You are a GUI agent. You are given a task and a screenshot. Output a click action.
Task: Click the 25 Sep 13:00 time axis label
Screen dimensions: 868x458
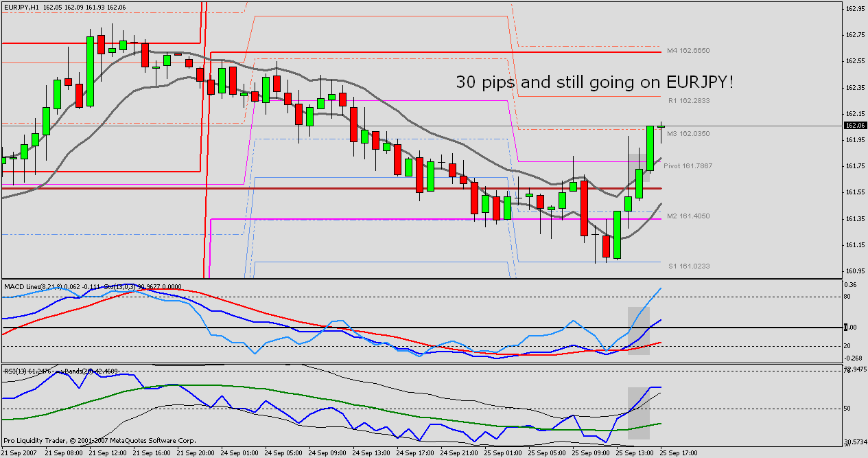[635, 453]
